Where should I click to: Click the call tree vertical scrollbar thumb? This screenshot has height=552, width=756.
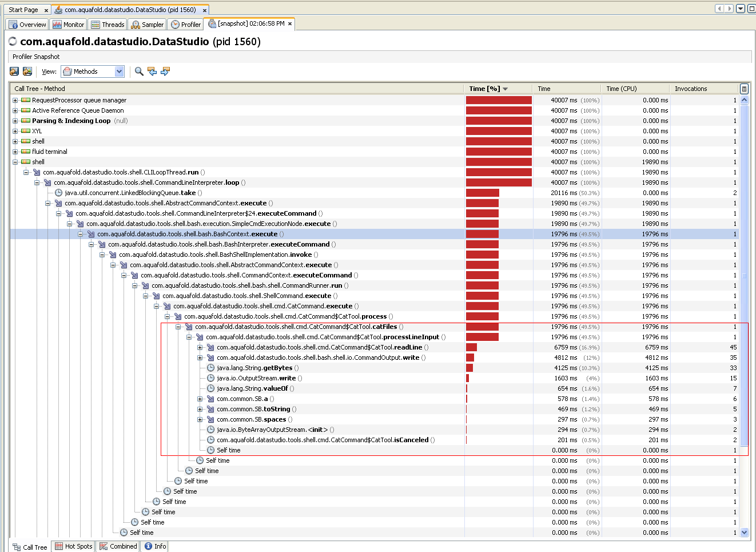pos(744,275)
